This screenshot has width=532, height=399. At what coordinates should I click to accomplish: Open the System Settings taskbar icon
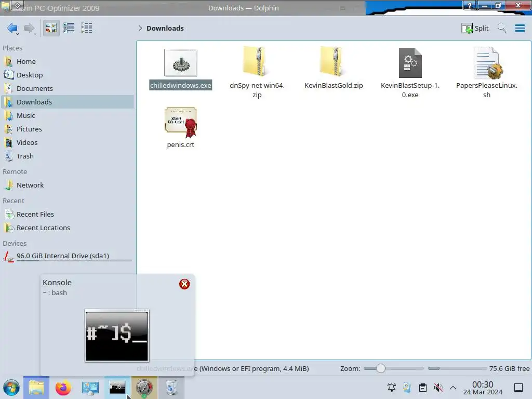pyautogui.click(x=90, y=388)
